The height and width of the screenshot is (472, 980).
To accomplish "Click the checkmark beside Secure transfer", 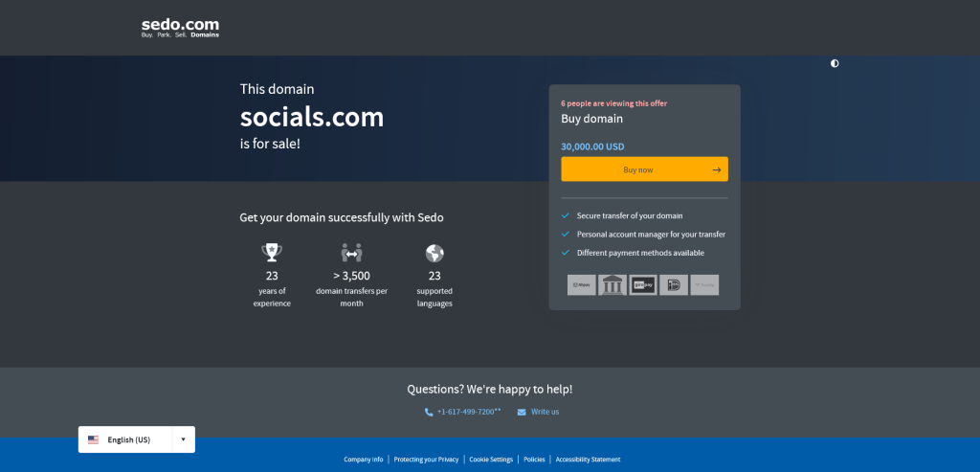I will pyautogui.click(x=566, y=215).
